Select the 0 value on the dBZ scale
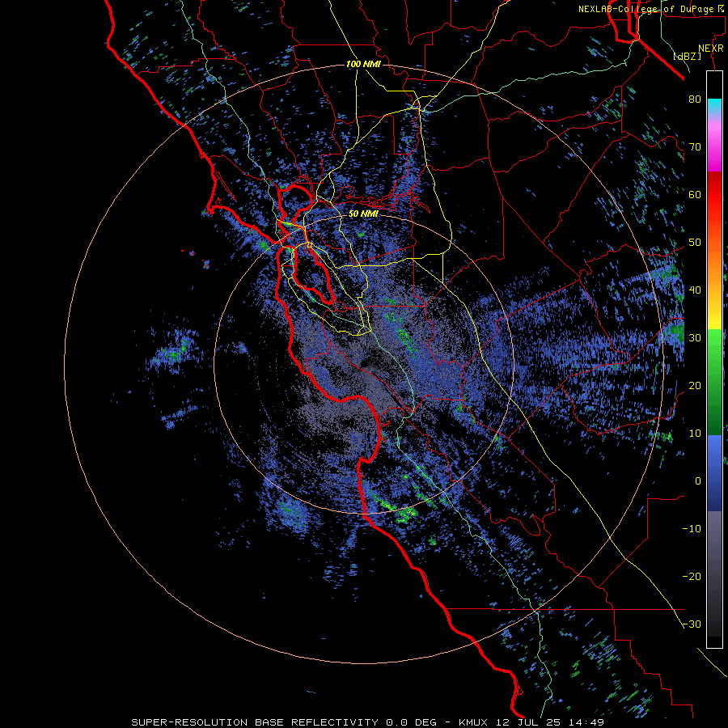 [698, 481]
